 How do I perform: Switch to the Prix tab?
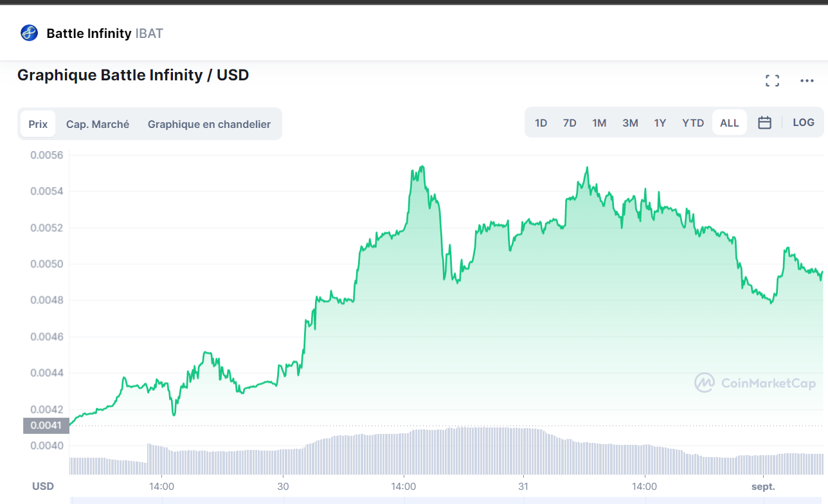point(38,124)
